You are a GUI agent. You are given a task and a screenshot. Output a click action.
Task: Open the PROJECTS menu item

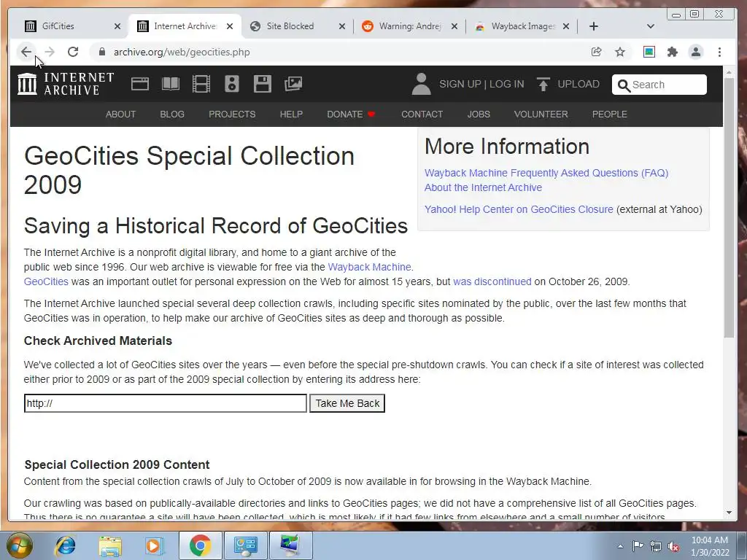[x=232, y=114]
